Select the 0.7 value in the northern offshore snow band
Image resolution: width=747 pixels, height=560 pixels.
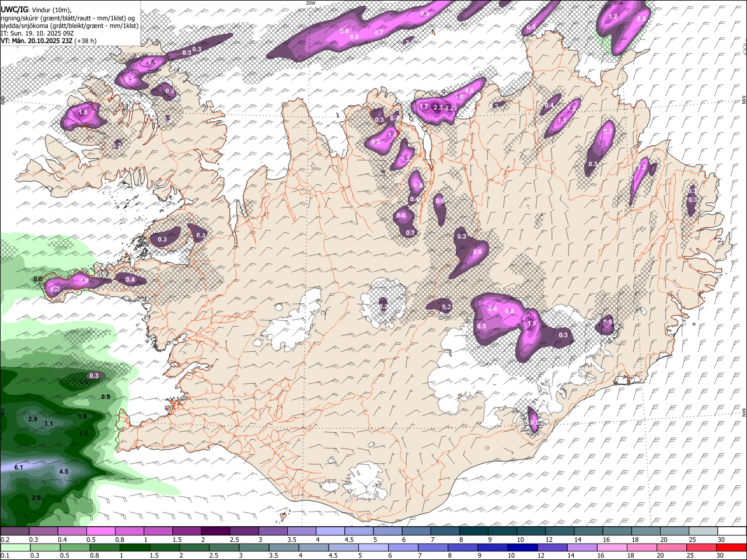pyautogui.click(x=379, y=32)
